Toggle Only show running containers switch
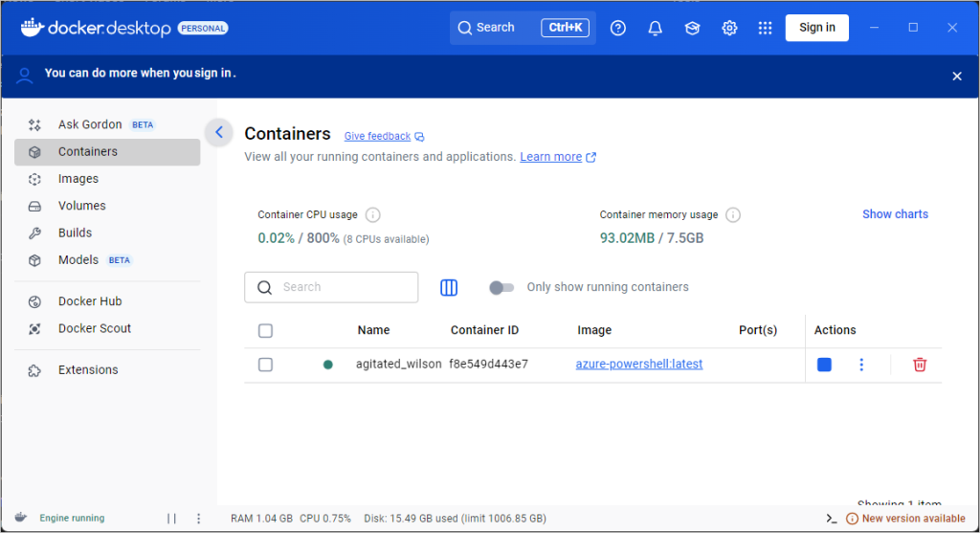Viewport: 980px width, 533px height. point(501,287)
